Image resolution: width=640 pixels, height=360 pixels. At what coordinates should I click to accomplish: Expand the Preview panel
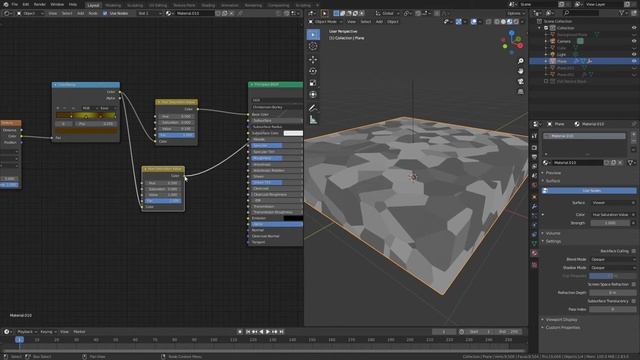553,173
